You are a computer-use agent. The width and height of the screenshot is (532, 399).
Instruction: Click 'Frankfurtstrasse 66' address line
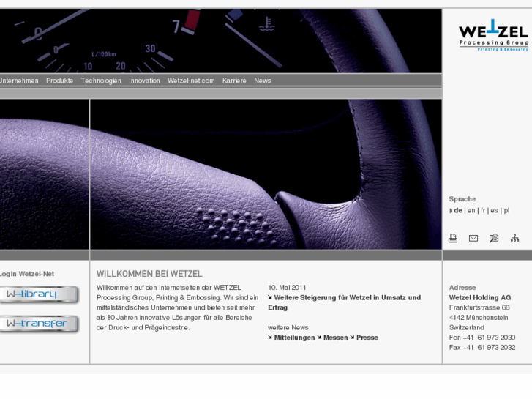coord(479,307)
